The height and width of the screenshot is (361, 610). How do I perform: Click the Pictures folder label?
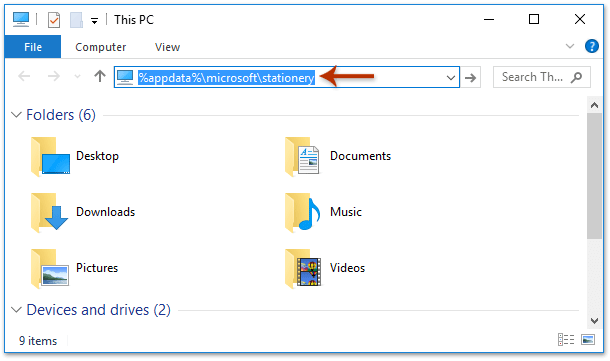[x=97, y=268]
